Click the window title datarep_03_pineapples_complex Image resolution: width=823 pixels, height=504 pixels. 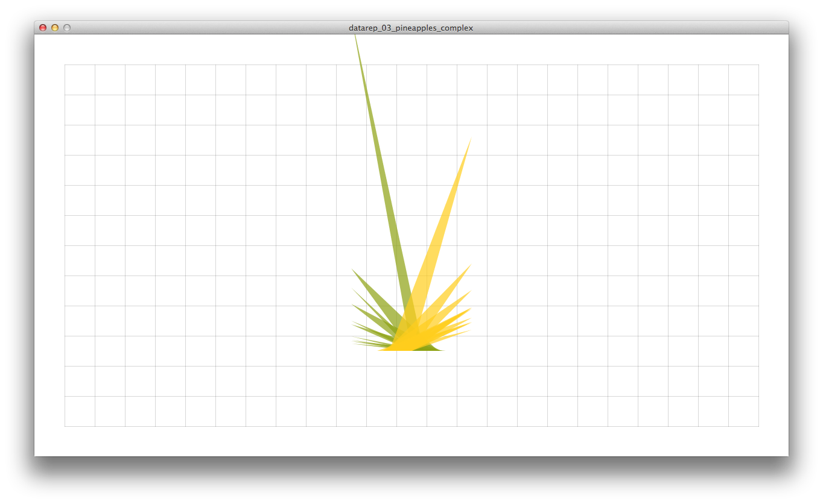click(411, 28)
